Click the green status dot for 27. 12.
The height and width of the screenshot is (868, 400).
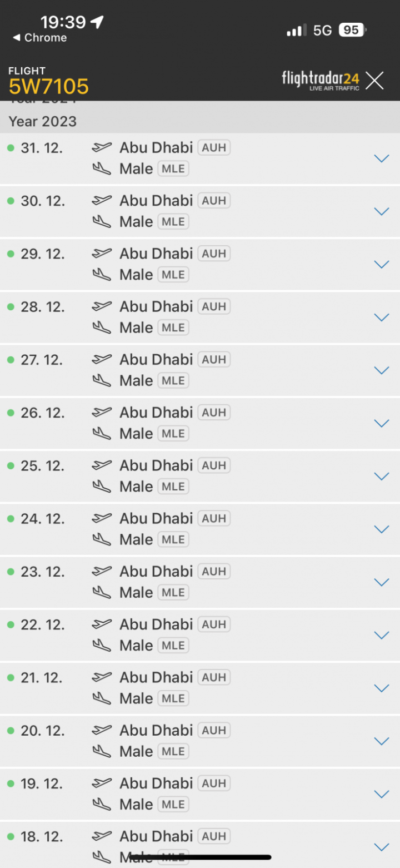coord(11,360)
